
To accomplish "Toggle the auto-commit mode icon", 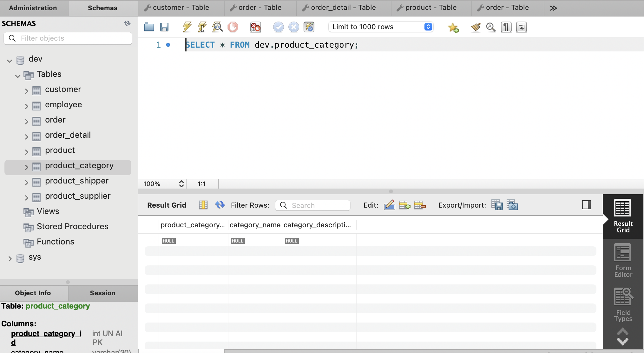I will coord(309,27).
